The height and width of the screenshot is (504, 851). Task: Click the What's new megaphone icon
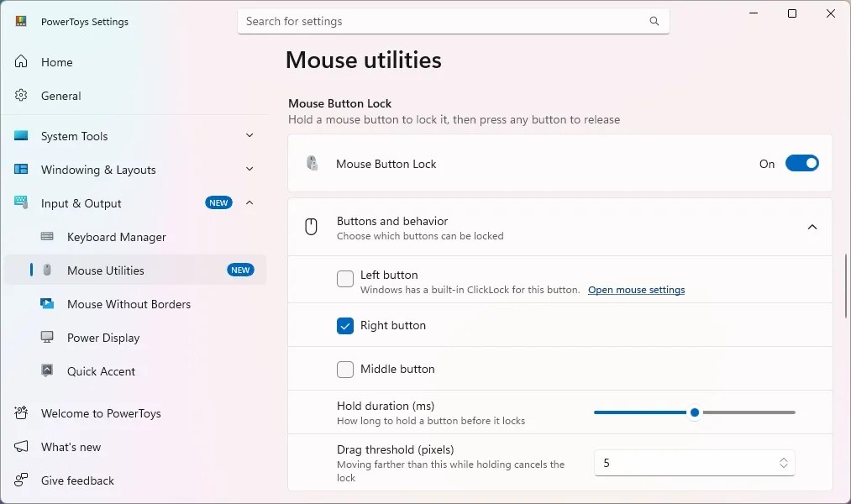point(21,447)
